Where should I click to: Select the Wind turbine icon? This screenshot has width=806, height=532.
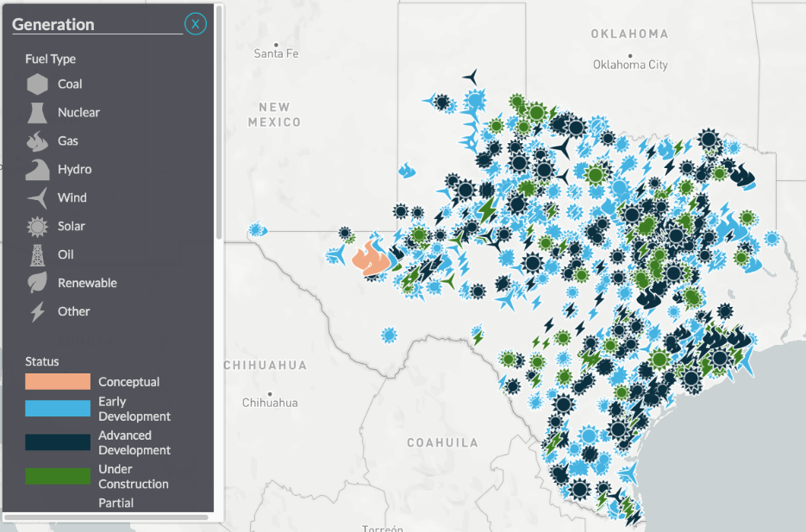(x=38, y=197)
